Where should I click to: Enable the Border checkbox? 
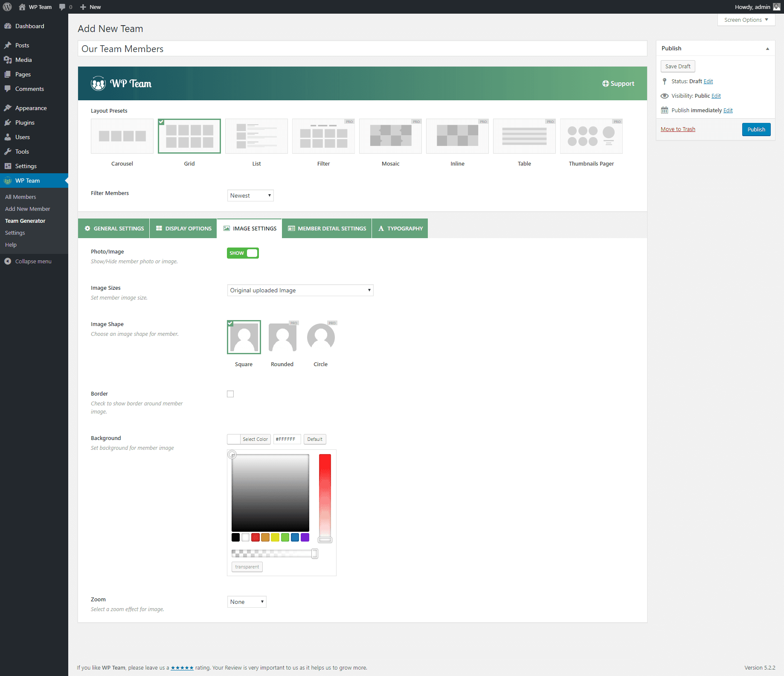tap(230, 394)
